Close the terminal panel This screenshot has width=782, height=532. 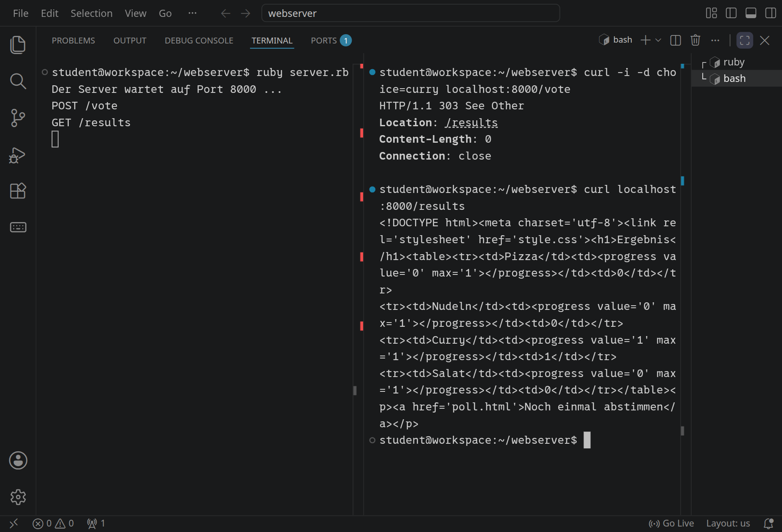tap(765, 40)
